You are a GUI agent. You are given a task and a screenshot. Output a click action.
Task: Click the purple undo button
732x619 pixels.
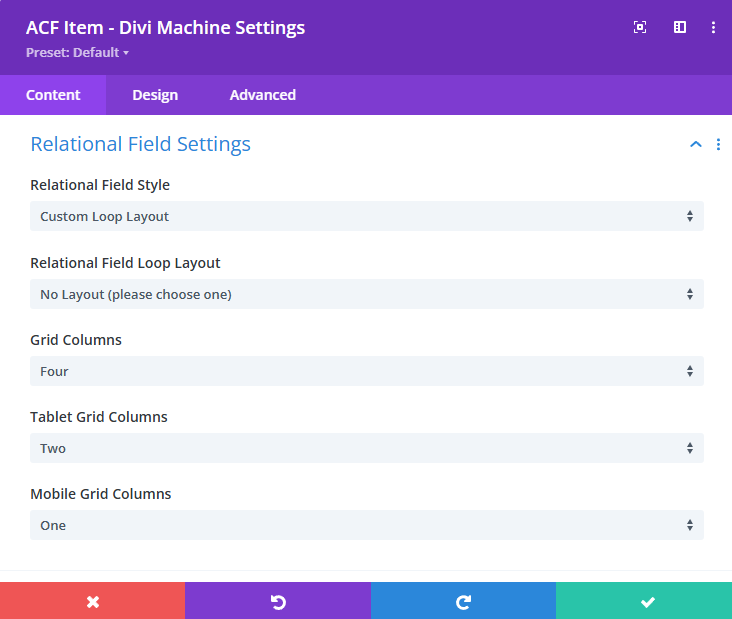coord(278,601)
